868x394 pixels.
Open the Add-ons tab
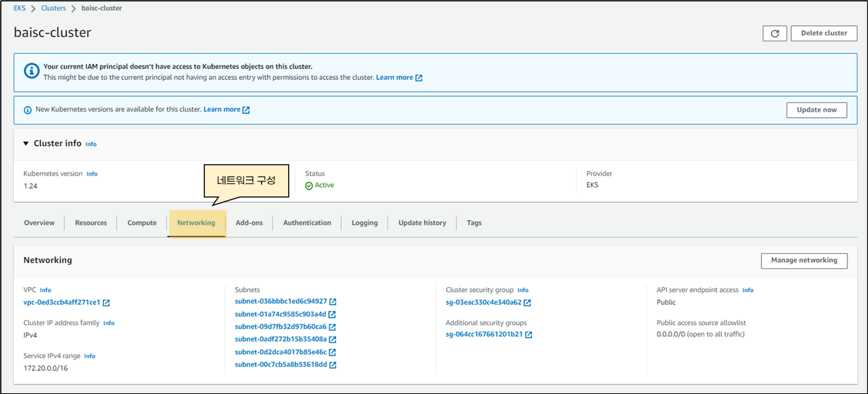click(x=249, y=223)
